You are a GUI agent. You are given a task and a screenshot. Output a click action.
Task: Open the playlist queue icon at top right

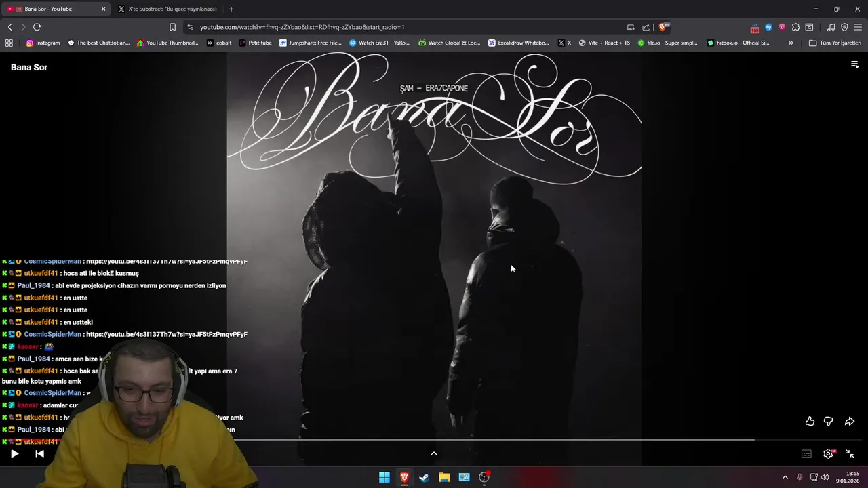coord(854,64)
